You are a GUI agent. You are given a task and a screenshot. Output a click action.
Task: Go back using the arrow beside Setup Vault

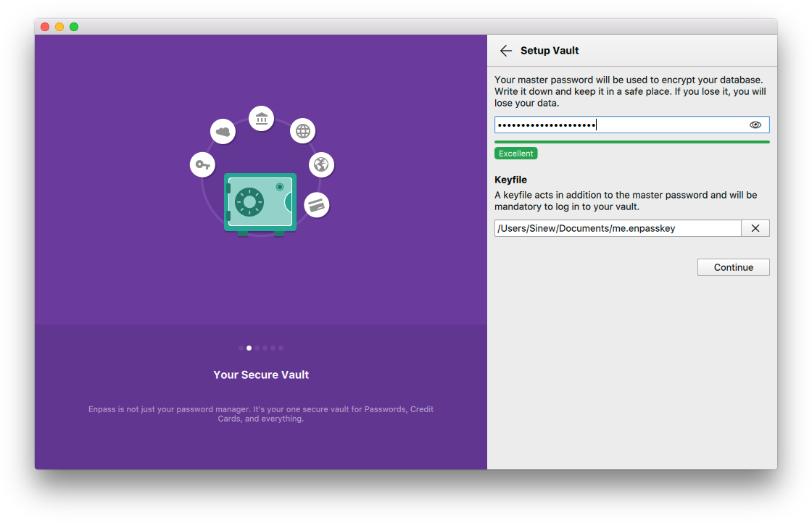(505, 51)
